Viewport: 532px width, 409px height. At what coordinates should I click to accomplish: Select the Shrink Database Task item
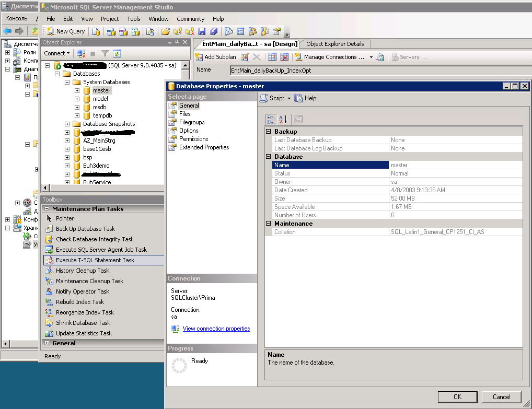(83, 323)
